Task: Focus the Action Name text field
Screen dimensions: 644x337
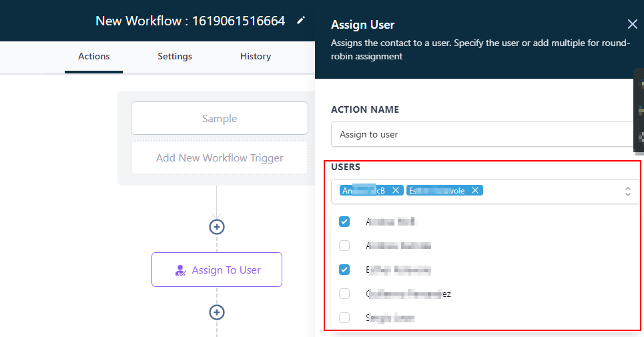Action: pos(480,134)
